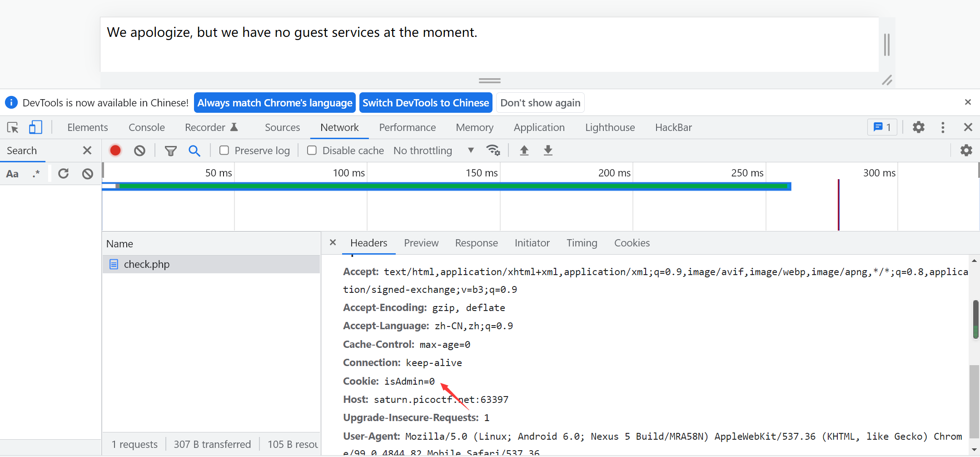Export the network log as HAR
This screenshot has height=457, width=980.
pyautogui.click(x=548, y=150)
